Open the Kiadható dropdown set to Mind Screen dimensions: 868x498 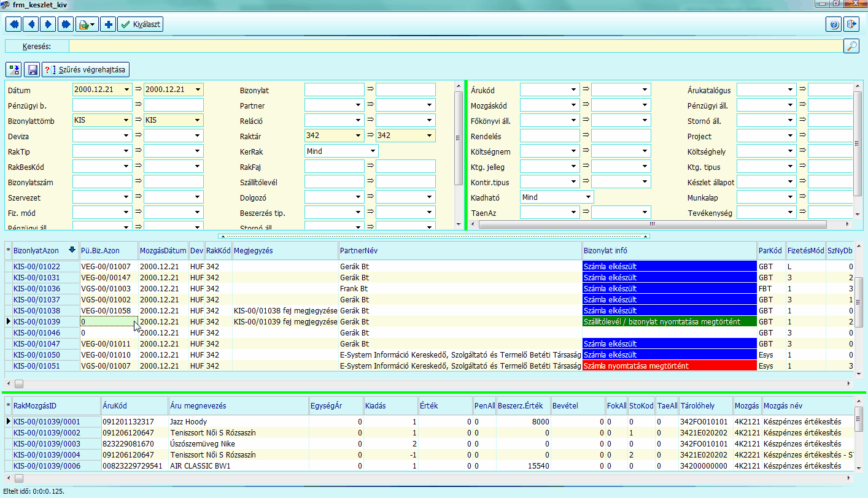click(588, 197)
